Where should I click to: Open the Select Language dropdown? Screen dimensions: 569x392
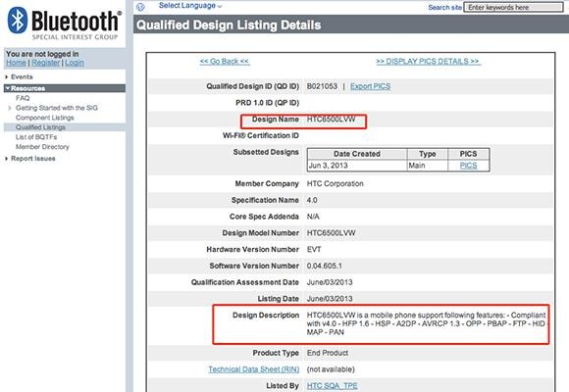[190, 6]
